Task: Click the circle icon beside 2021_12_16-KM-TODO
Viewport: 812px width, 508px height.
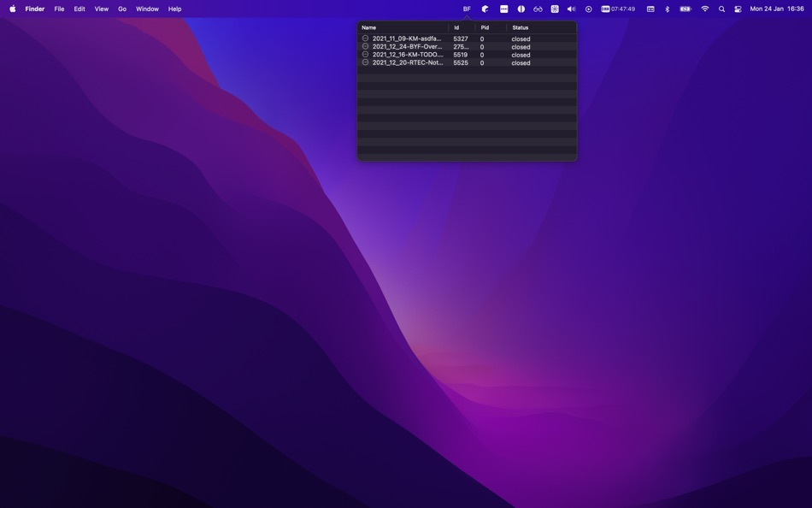Action: click(x=365, y=54)
